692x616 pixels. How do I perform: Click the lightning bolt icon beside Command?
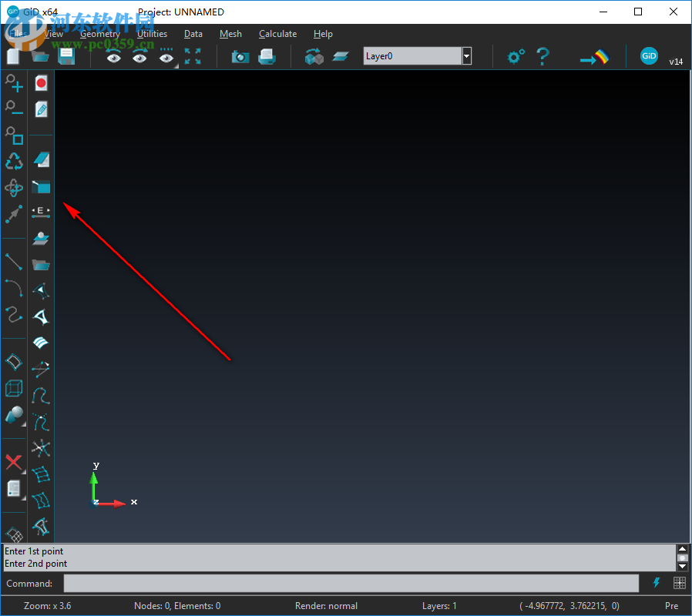657,583
